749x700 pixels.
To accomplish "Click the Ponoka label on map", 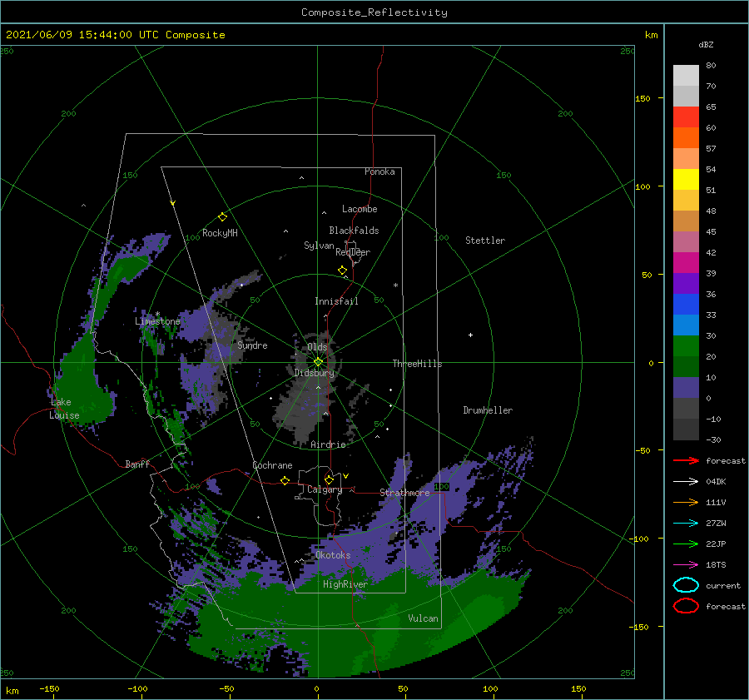I will [x=379, y=171].
